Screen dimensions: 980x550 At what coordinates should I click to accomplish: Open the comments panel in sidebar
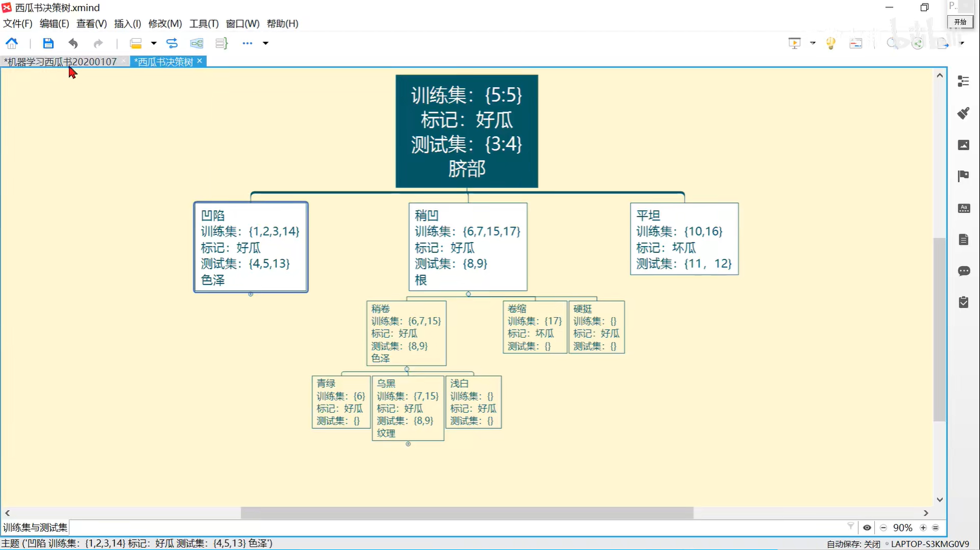[x=964, y=271]
